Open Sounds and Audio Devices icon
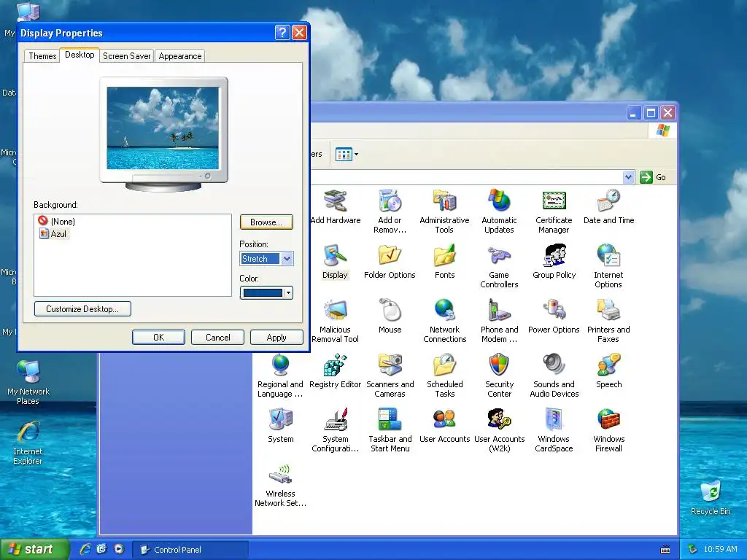Image resolution: width=747 pixels, height=560 pixels. coord(554,376)
